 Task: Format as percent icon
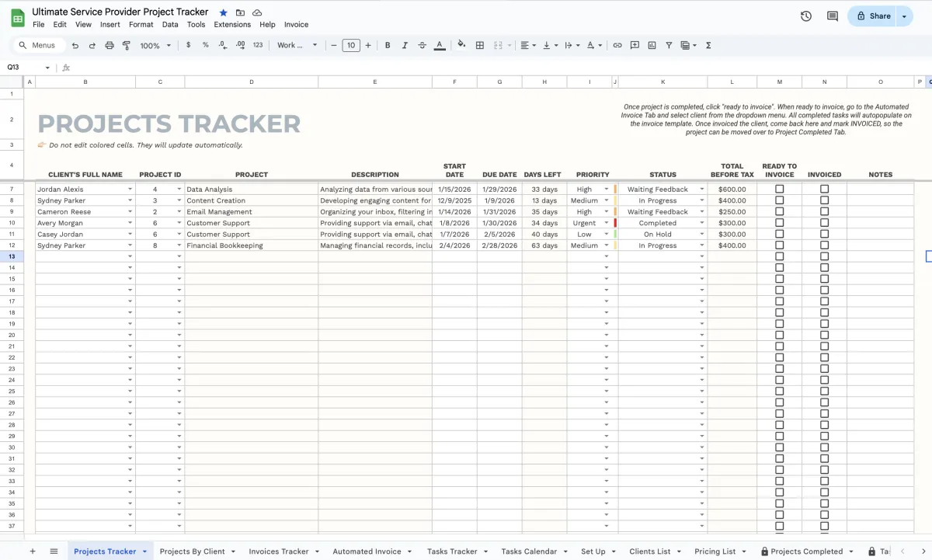[206, 45]
